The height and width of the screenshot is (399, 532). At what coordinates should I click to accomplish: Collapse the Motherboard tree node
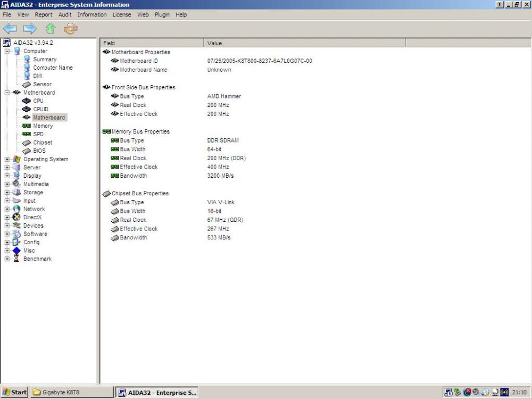pyautogui.click(x=7, y=93)
